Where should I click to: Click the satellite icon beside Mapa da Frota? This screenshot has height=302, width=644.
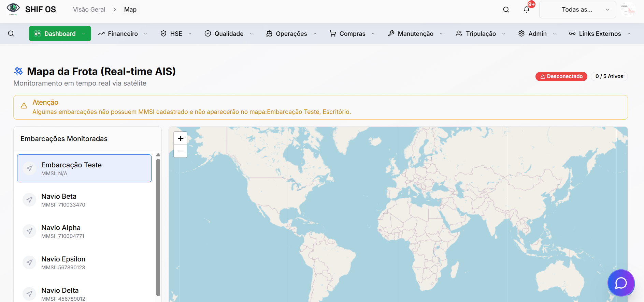pos(18,71)
